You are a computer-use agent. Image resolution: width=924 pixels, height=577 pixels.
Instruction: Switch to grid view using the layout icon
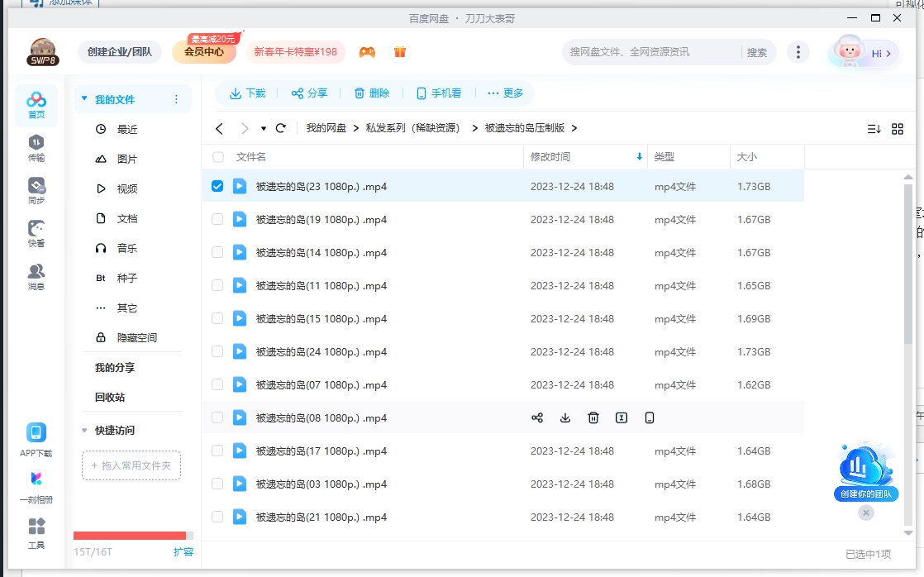[898, 128]
